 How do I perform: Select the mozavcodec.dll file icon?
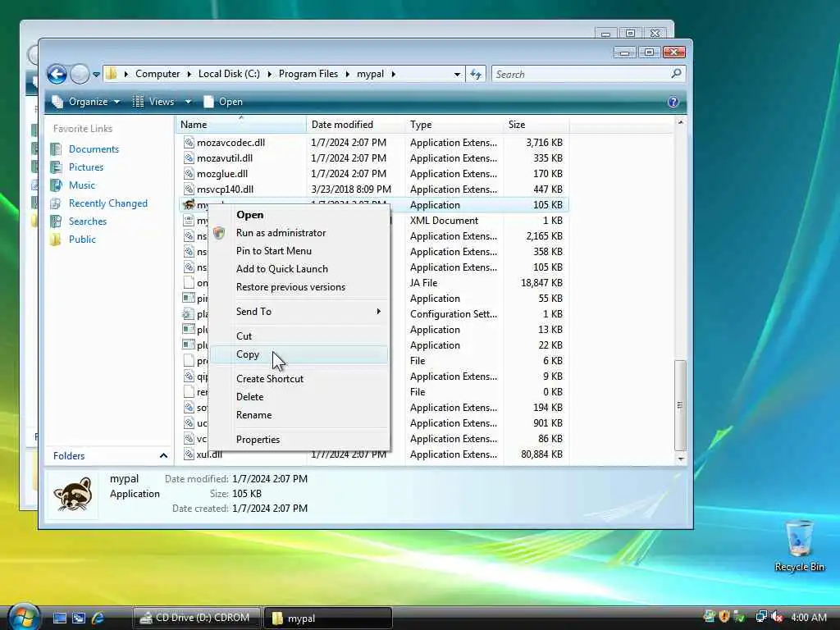click(189, 143)
